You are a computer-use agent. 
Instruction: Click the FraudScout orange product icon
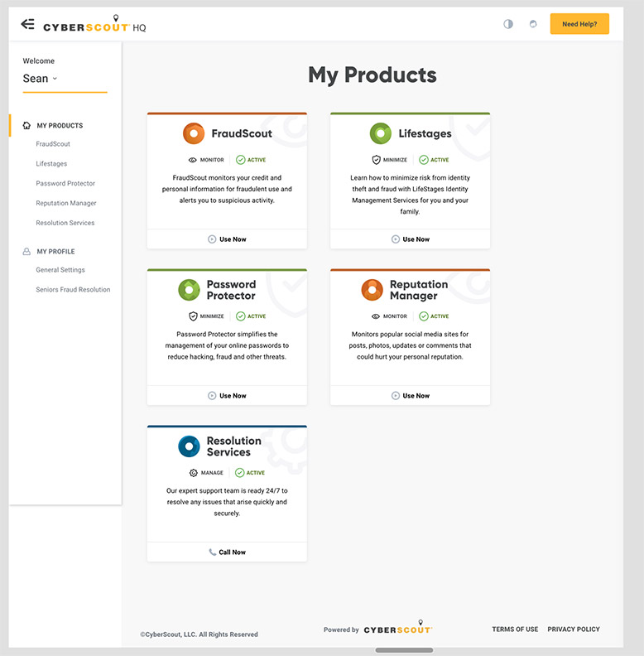(x=194, y=133)
